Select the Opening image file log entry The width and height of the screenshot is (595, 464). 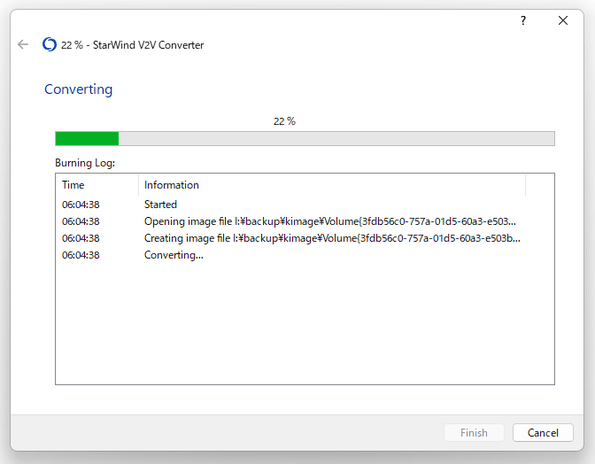pos(305,221)
